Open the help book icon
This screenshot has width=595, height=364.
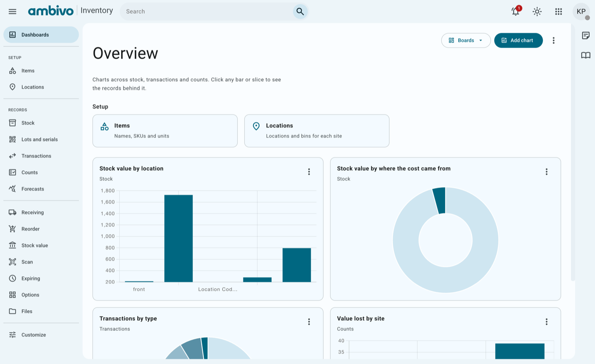585,55
